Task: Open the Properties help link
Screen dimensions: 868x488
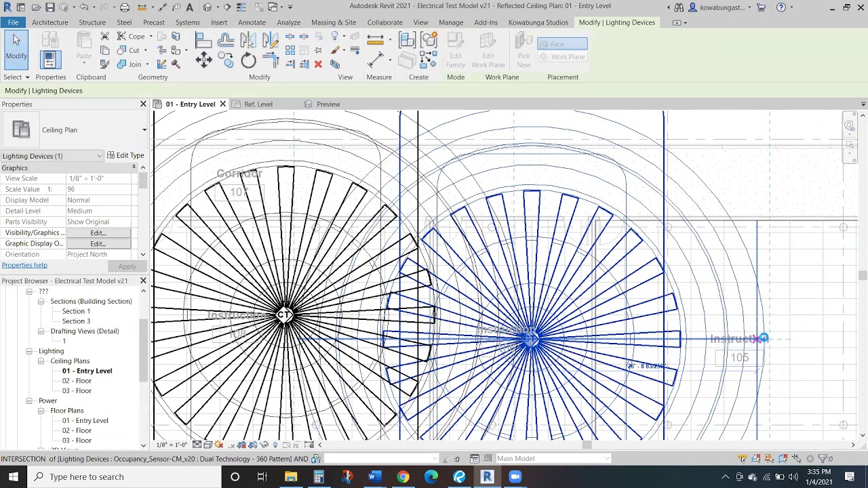Action: tap(24, 266)
